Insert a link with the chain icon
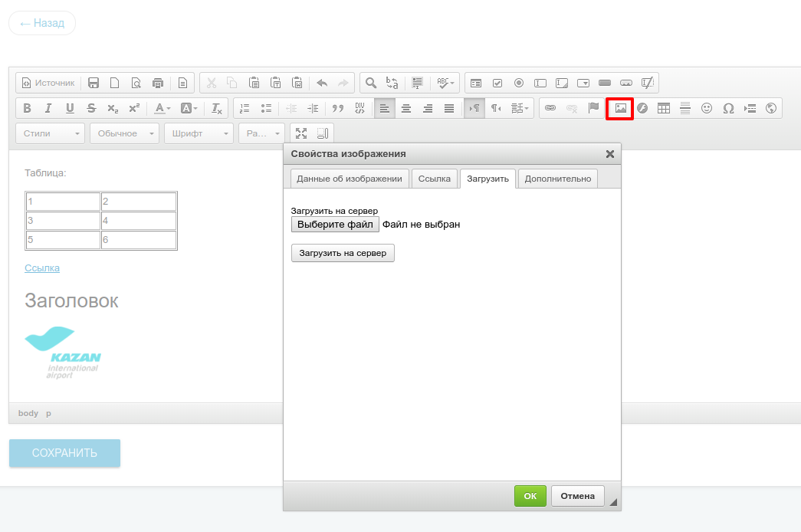The image size is (801, 532). pos(550,108)
